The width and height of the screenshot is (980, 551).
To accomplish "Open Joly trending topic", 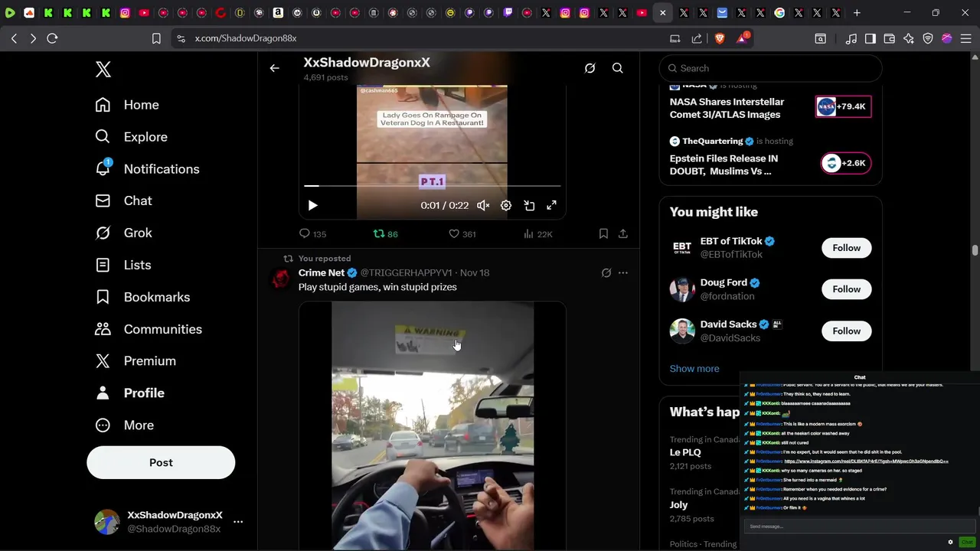I will click(x=678, y=505).
